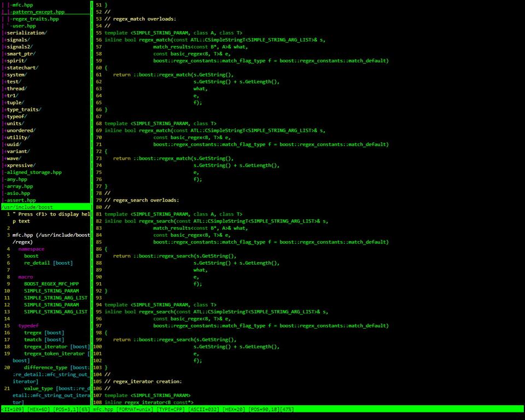Select the wave/ directory row
This screenshot has width=525, height=420.
[13, 159]
